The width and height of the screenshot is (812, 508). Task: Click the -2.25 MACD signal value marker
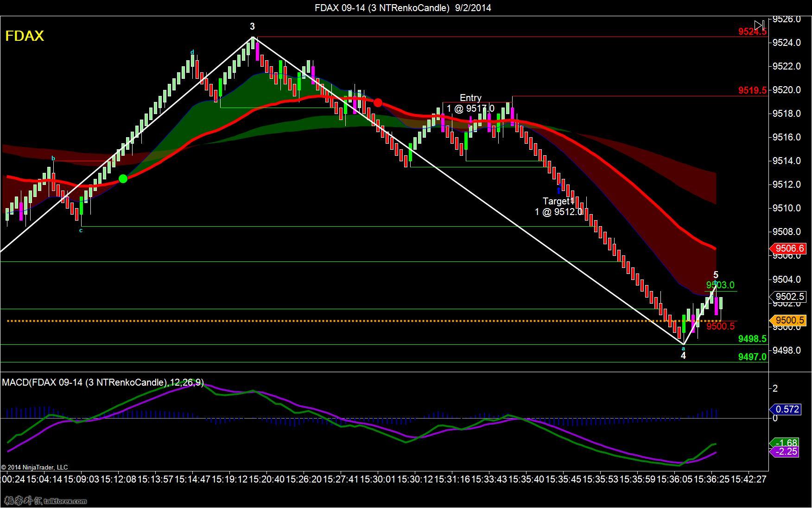(x=785, y=451)
